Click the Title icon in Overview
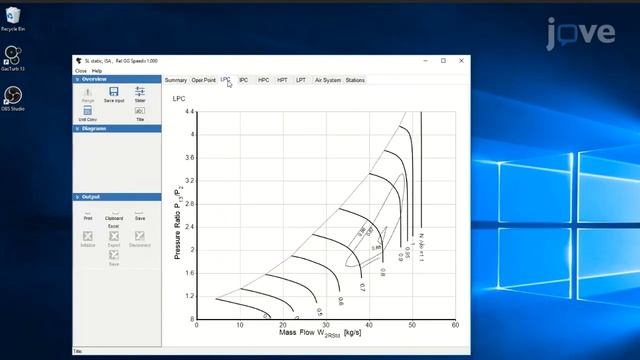Screen dimensions: 640x360 tap(140, 111)
